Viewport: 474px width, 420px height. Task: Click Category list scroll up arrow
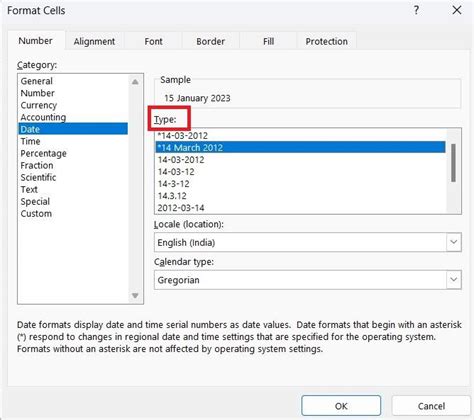point(135,82)
